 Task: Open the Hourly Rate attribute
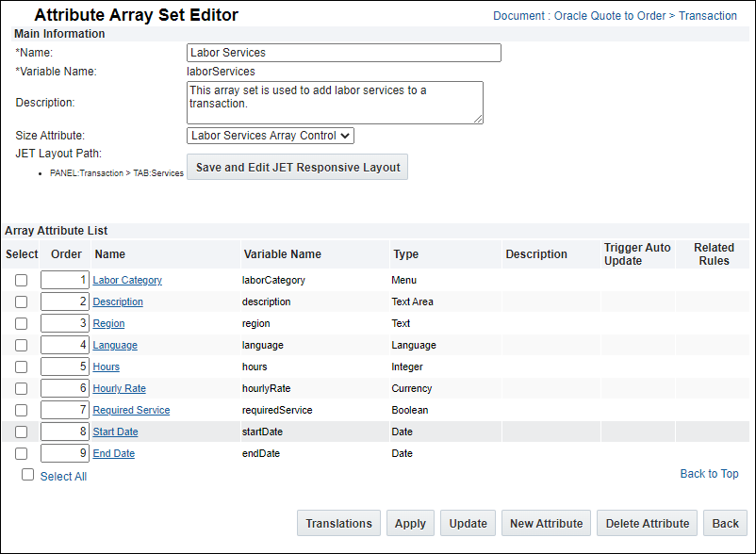[x=119, y=388]
